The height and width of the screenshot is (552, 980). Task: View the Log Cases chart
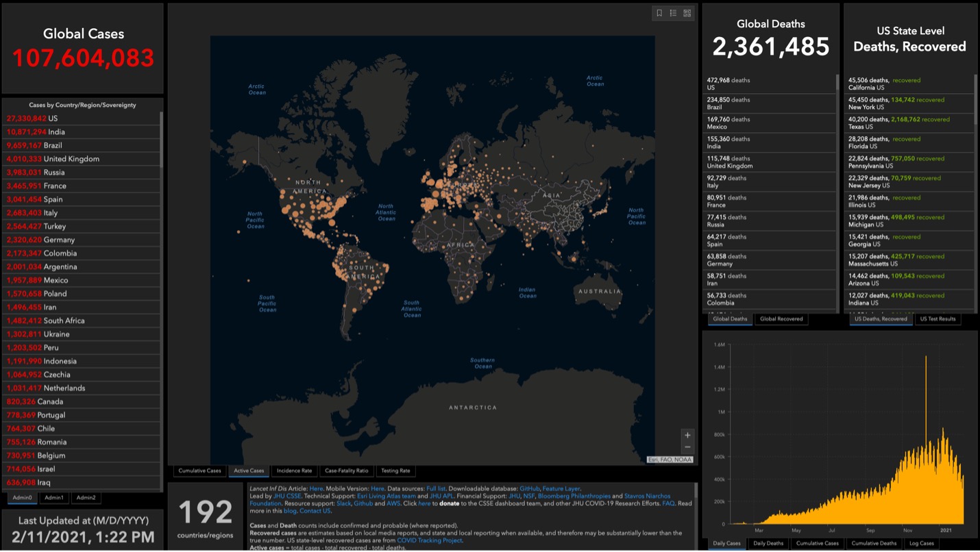[922, 543]
